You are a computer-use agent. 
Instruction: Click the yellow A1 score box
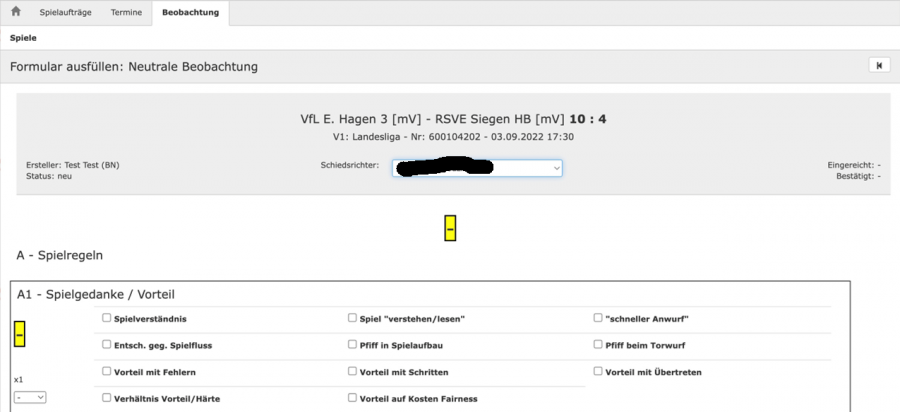pyautogui.click(x=19, y=334)
